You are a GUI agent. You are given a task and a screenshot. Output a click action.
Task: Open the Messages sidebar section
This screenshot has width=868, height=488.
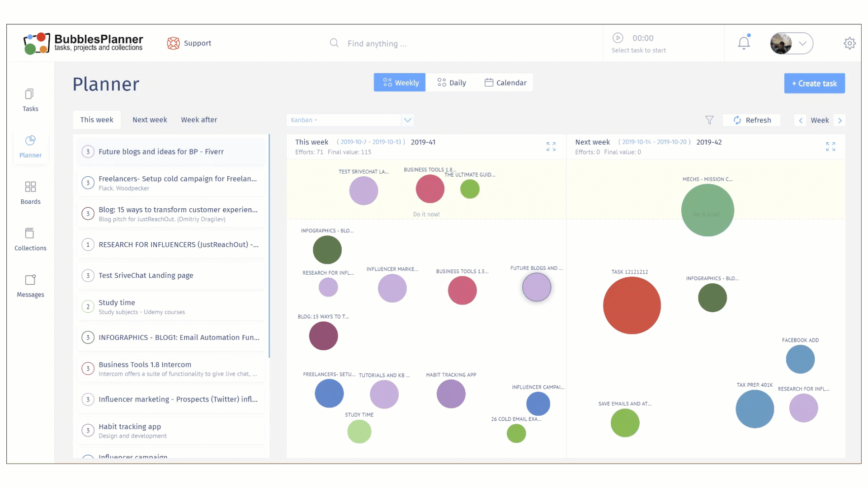(30, 286)
